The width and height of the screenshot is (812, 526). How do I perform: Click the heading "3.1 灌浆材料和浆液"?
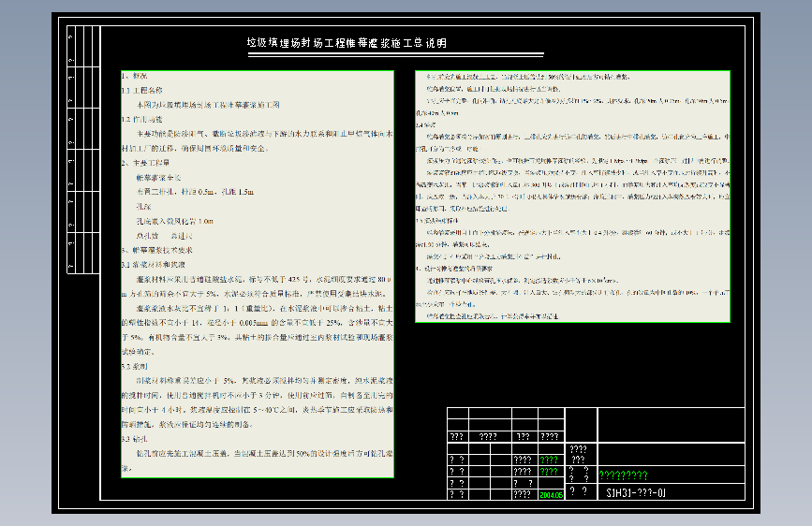[x=154, y=265]
